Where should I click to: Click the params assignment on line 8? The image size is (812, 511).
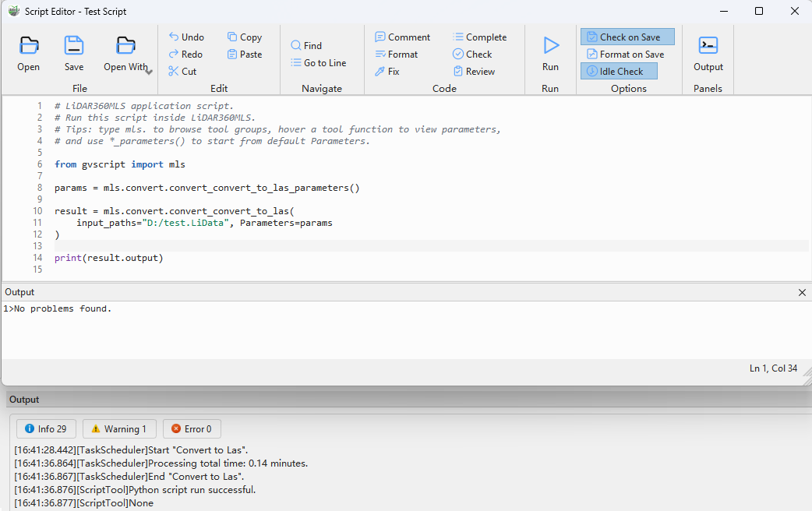(207, 188)
